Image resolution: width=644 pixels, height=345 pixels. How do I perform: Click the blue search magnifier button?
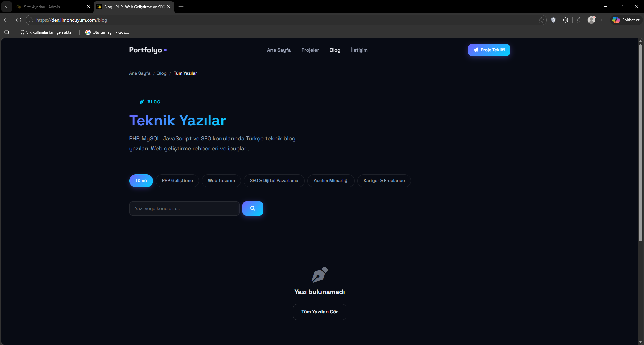pos(253,208)
